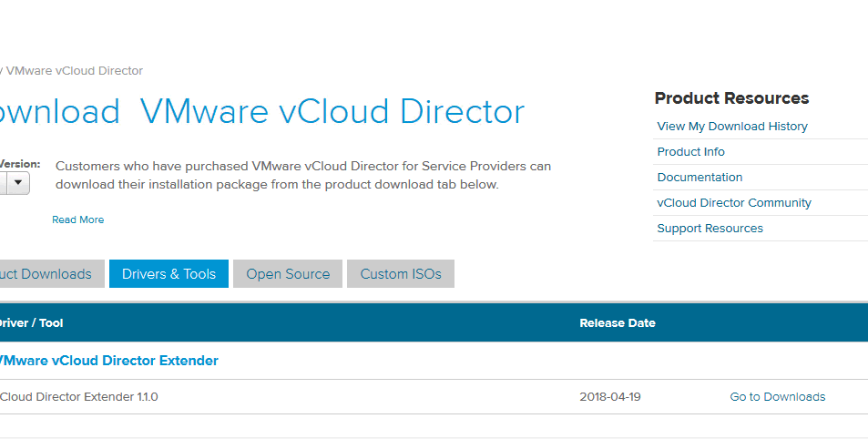Screen dimensions: 868x439
Task: Switch to the Open Source tab
Action: click(x=288, y=274)
